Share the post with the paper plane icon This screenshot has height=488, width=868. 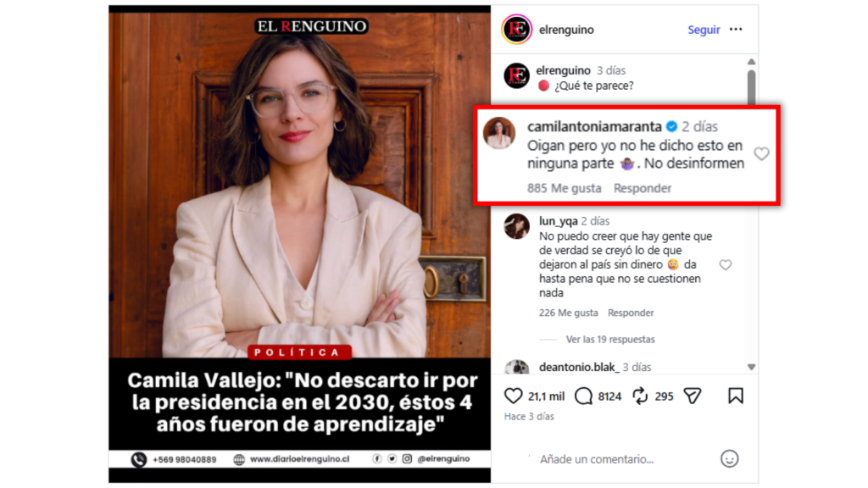(x=693, y=396)
